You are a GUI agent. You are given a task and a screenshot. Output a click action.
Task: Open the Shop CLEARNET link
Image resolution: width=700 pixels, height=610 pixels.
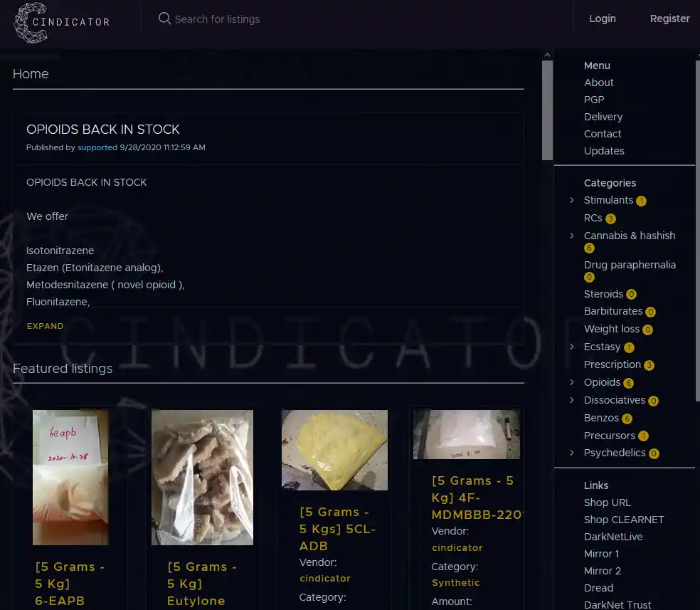(624, 520)
